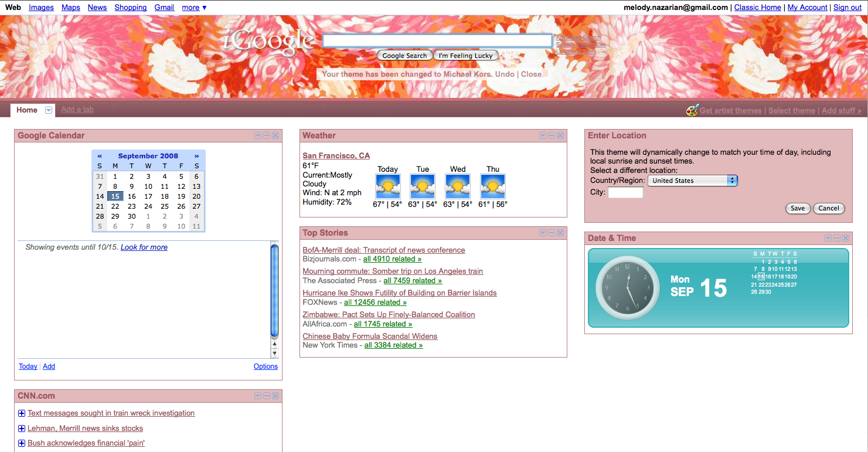Open the CNN.com gadget menu arrow
Screen dimensions: 868x452
pos(258,396)
